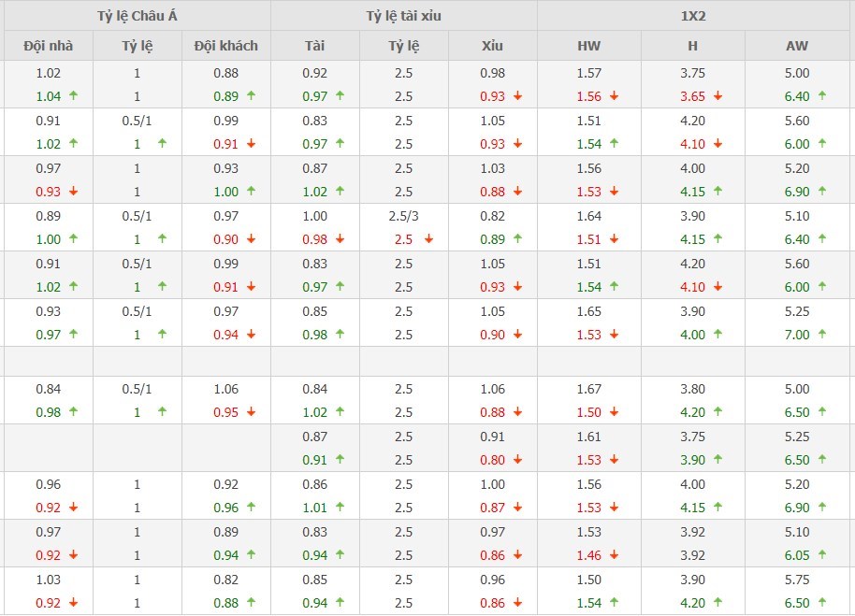The width and height of the screenshot is (855, 616).
Task: Click the red down arrow beside 1.46
Action: (x=615, y=554)
